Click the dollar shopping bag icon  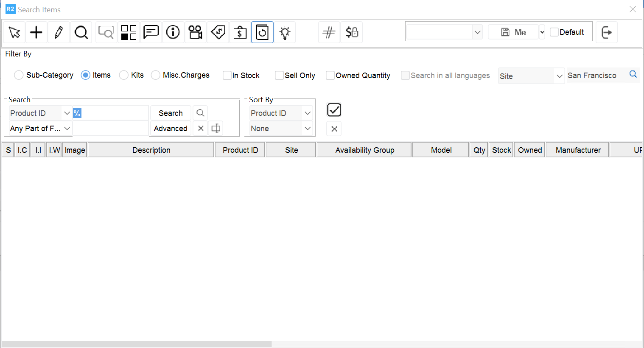[x=240, y=32]
